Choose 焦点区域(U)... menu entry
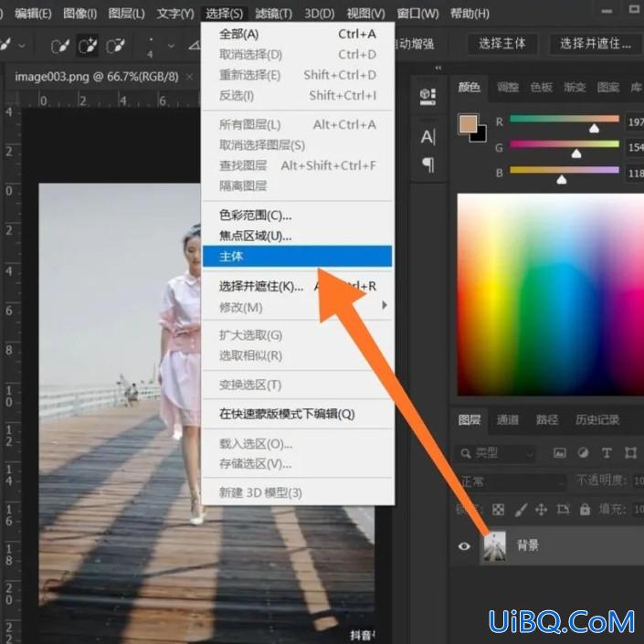 pos(298,236)
